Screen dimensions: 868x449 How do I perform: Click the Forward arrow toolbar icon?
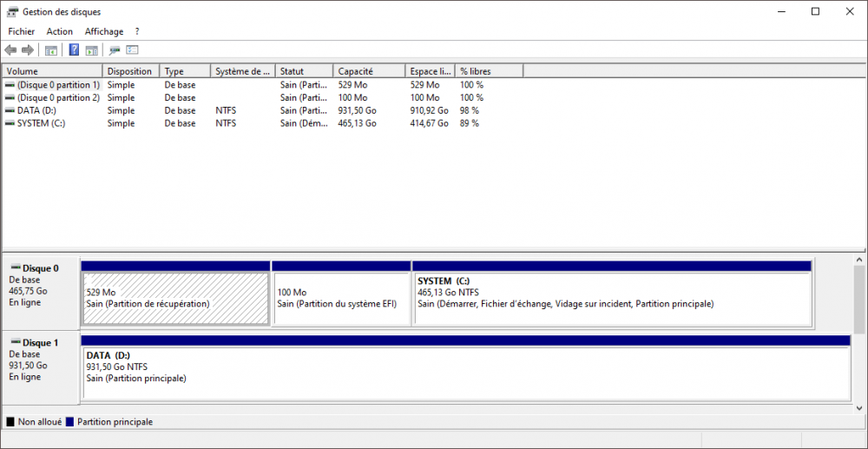pyautogui.click(x=28, y=50)
